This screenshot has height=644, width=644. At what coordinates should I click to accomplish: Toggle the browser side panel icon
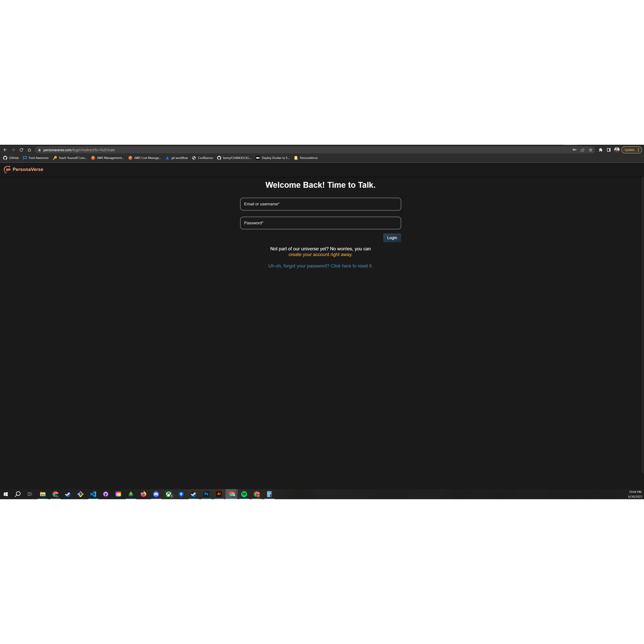point(609,150)
